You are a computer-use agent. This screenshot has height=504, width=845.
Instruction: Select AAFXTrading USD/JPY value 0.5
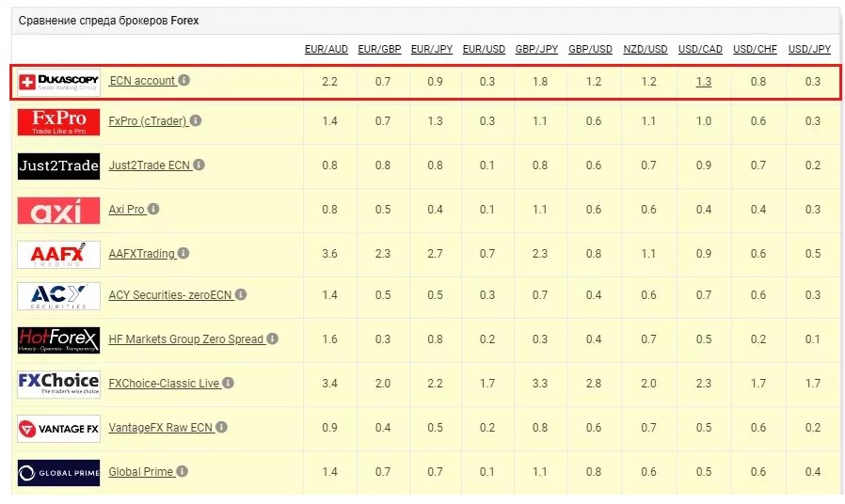coord(812,254)
